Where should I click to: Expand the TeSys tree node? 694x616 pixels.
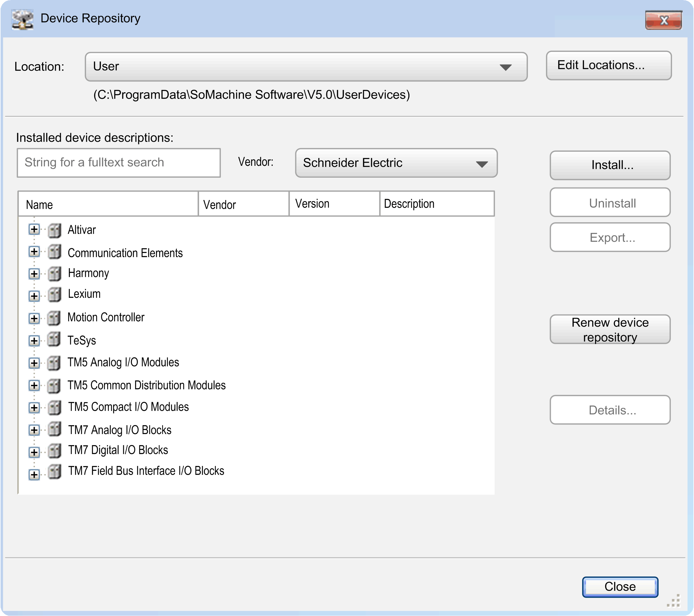(34, 341)
